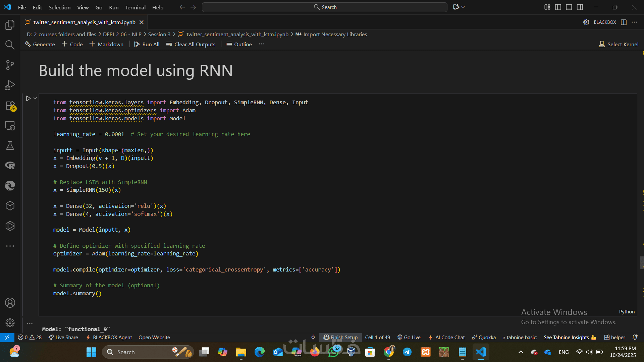
Task: Click the Accounts icon in activity bar
Action: [x=10, y=303]
